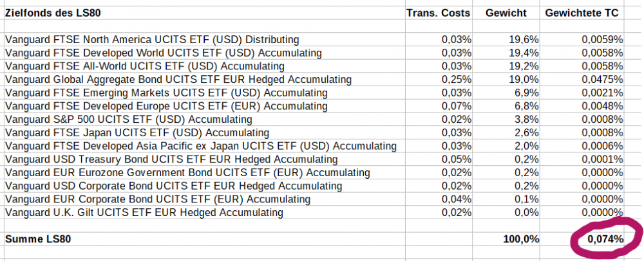The width and height of the screenshot is (644, 261).
Task: Click the 'Summe LS80' row label cell
Action: (x=37, y=239)
